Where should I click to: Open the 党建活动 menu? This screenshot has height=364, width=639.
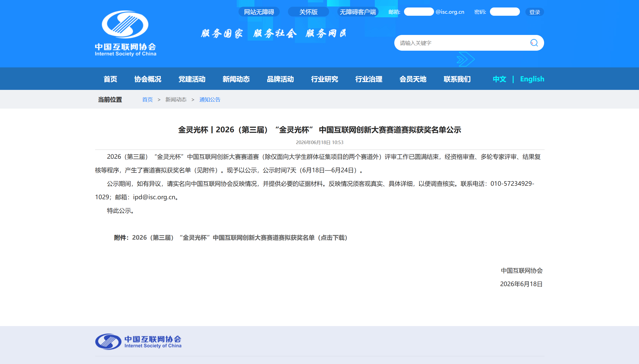click(x=192, y=79)
